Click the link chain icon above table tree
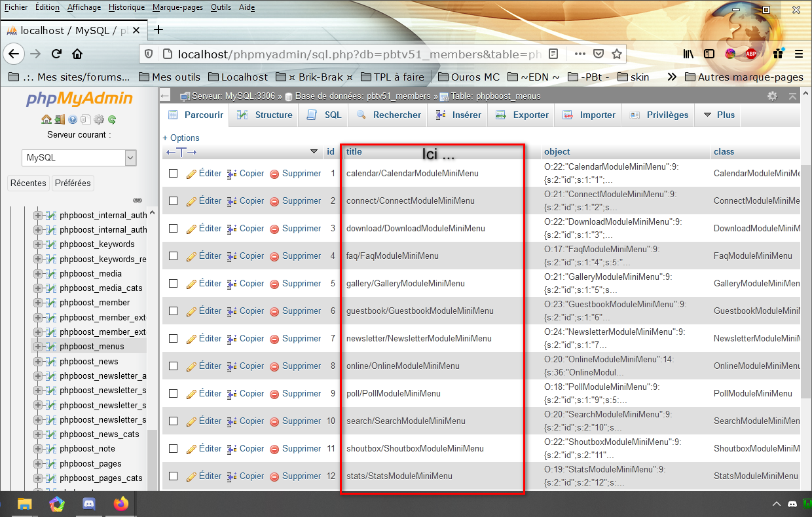812x517 pixels. tap(138, 201)
